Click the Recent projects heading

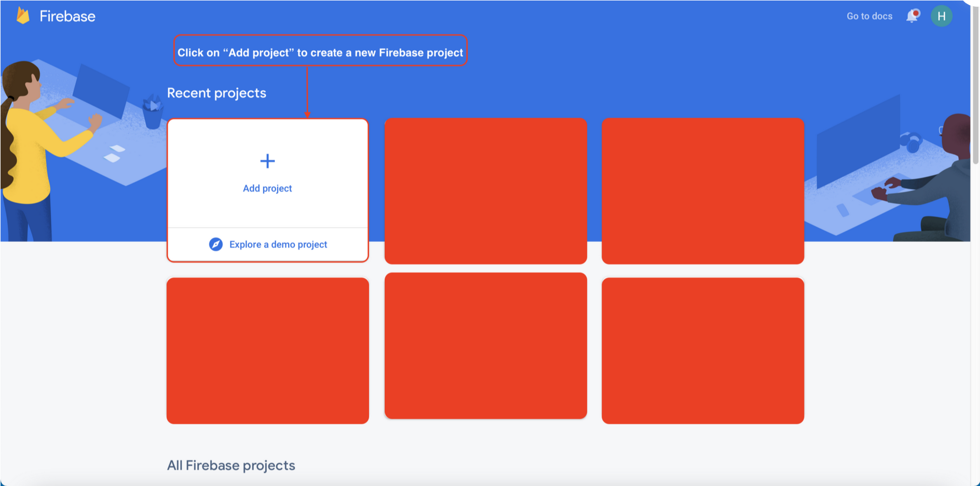coord(216,93)
